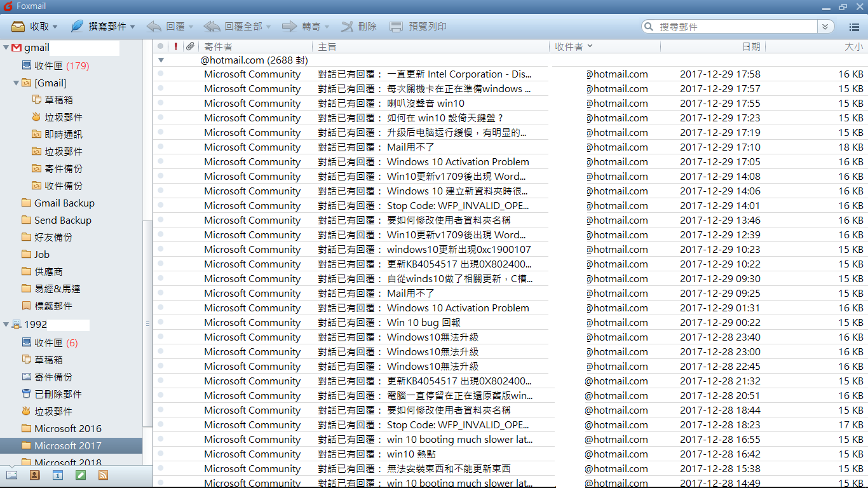Toggle read dot for 設倚天鍵盤 row
This screenshot has height=488, width=868.
click(161, 118)
